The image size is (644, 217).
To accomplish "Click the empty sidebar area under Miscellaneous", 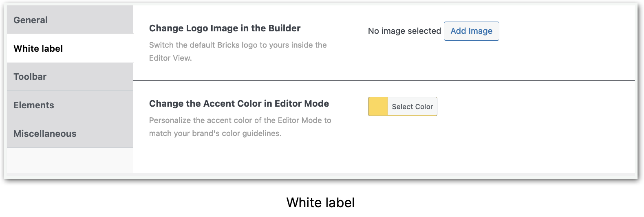I will pyautogui.click(x=70, y=160).
